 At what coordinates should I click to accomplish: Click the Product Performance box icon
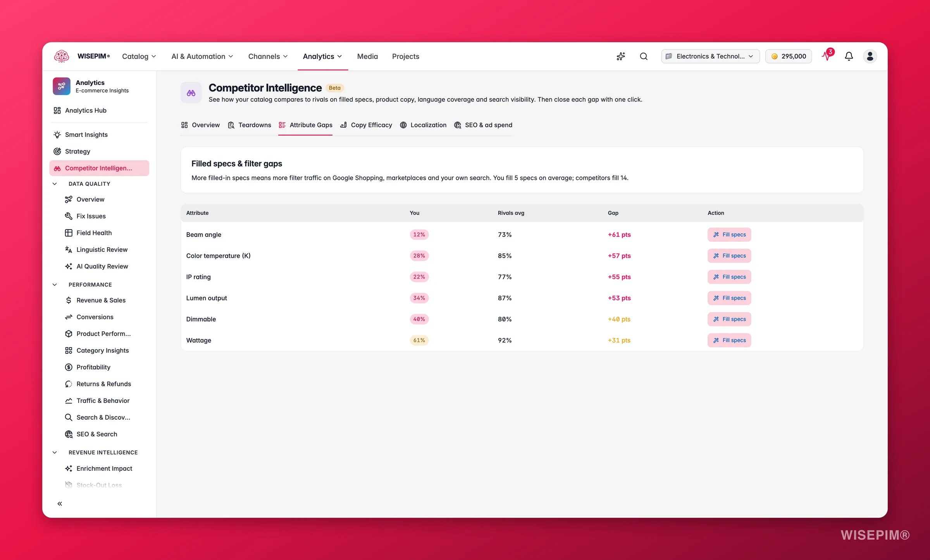pos(69,333)
